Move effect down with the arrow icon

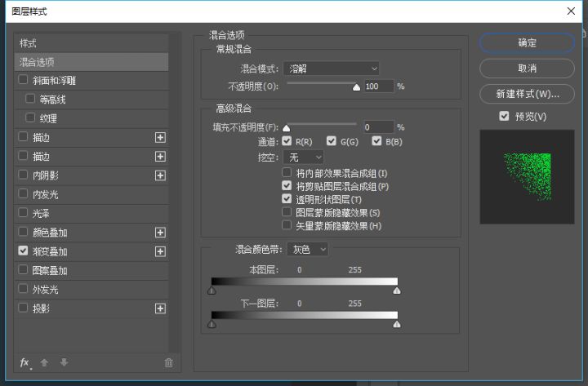point(65,362)
